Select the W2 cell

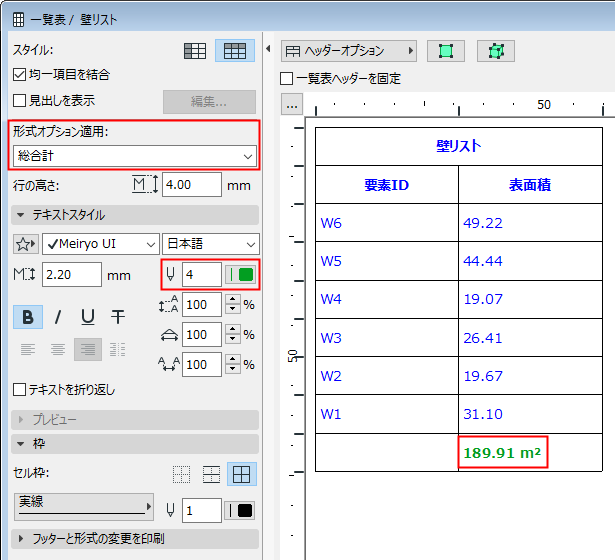coord(387,376)
